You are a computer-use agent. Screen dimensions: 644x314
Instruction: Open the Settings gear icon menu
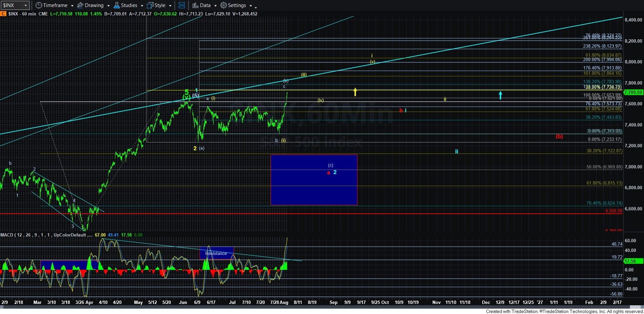[x=224, y=5]
